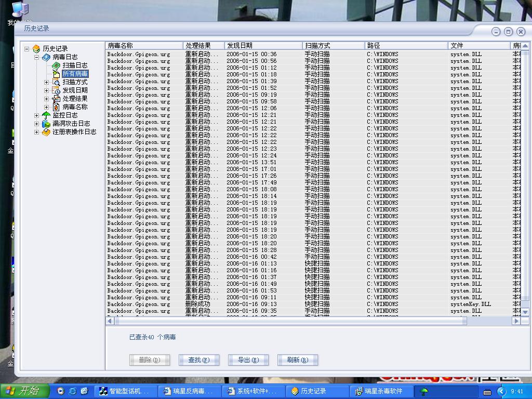The image size is (532, 399).
Task: Collapse the 病毒日志 tree node
Action: click(37, 57)
